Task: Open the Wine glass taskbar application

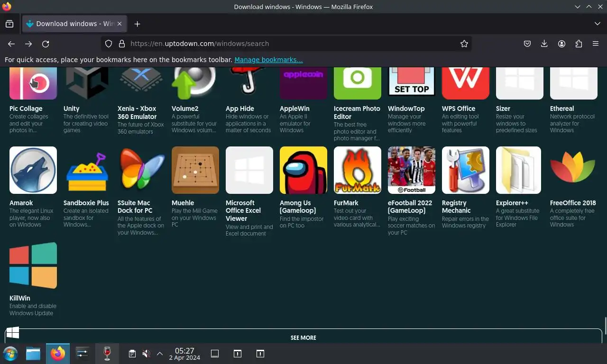Action: tap(107, 354)
